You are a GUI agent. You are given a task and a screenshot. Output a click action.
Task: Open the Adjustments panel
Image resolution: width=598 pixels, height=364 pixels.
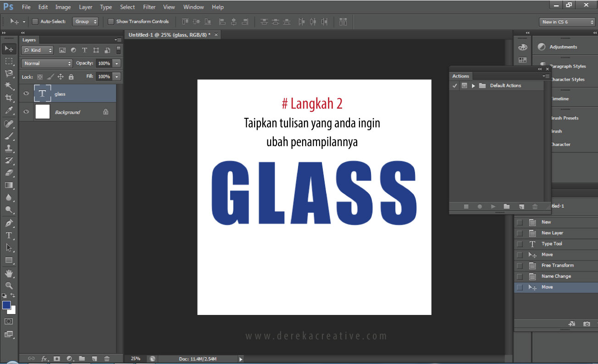coord(563,47)
